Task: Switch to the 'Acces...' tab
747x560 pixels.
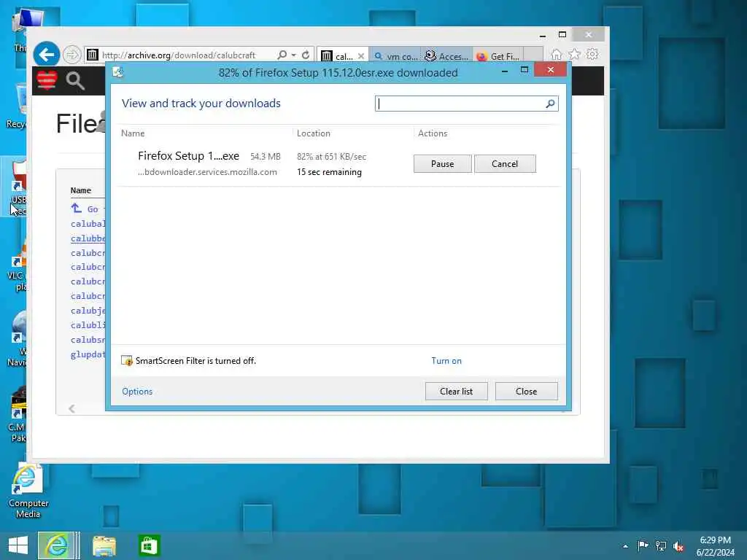Action: click(x=447, y=56)
